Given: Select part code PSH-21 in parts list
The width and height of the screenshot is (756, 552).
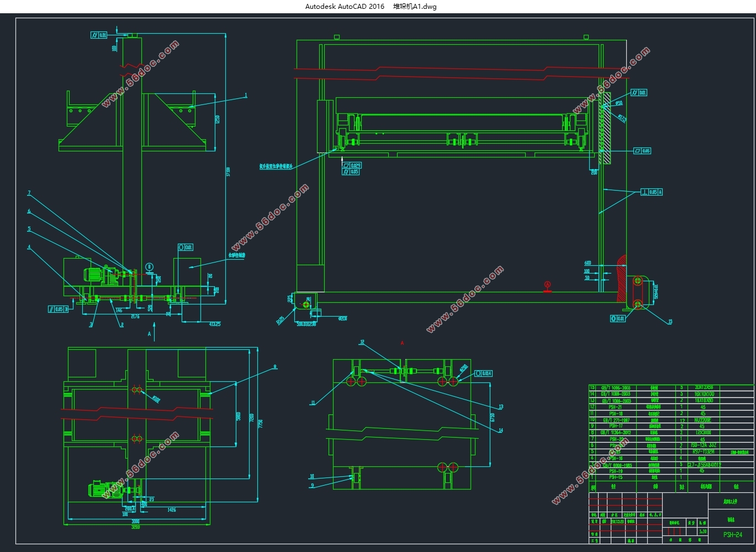Looking at the screenshot, I should pyautogui.click(x=615, y=407).
